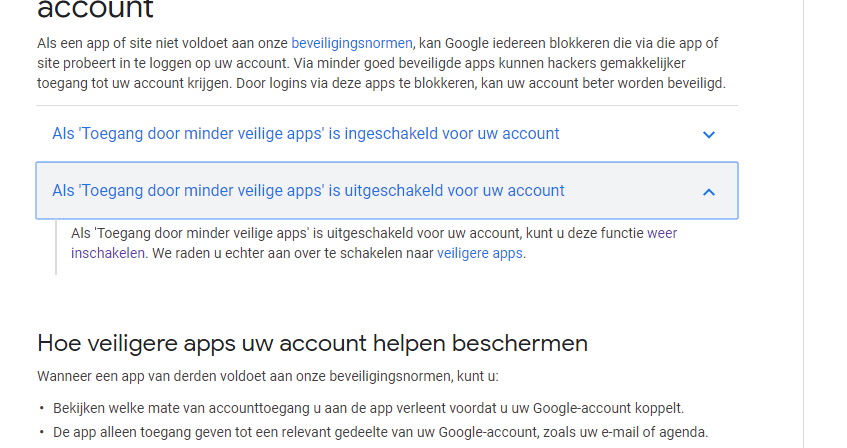Click the vertical border line at right page edge
The width and height of the screenshot is (847, 448).
click(803, 224)
